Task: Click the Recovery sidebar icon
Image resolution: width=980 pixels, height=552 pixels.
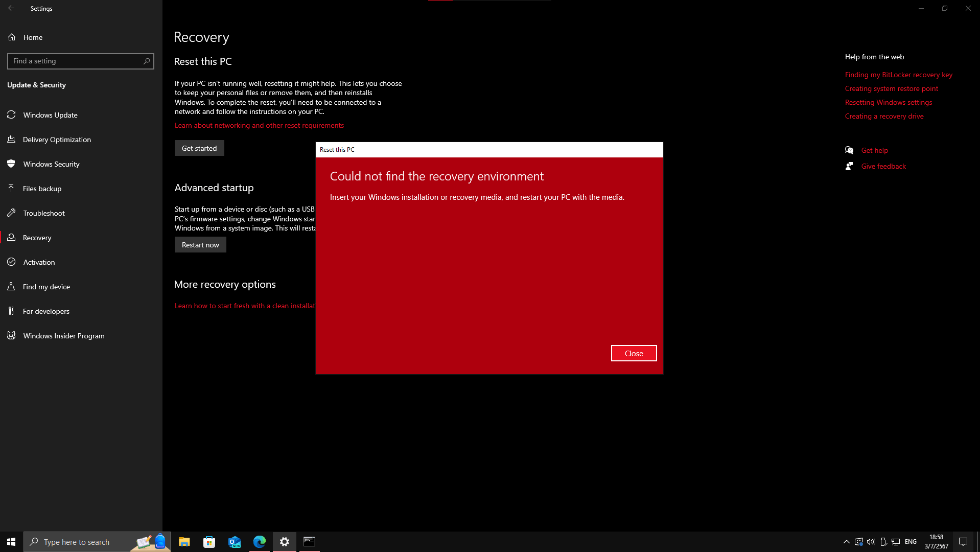Action: [x=11, y=238]
